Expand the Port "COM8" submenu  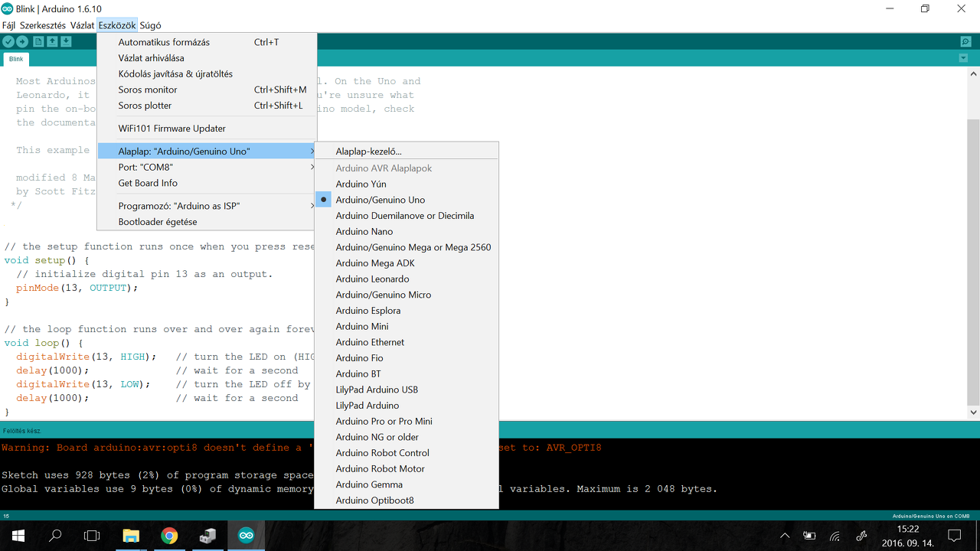[207, 167]
